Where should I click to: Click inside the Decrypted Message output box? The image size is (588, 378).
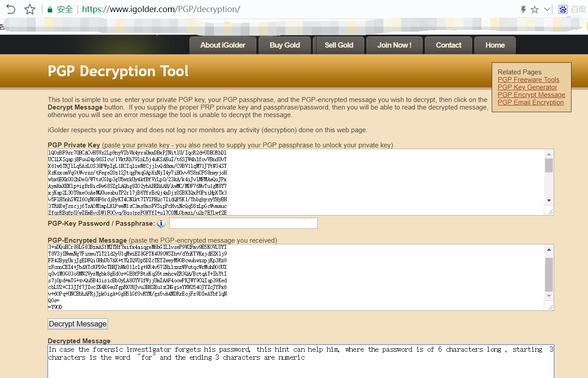[x=300, y=361]
